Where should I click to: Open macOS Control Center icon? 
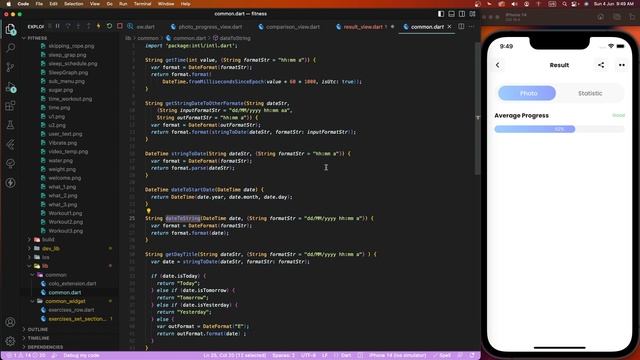[575, 4]
